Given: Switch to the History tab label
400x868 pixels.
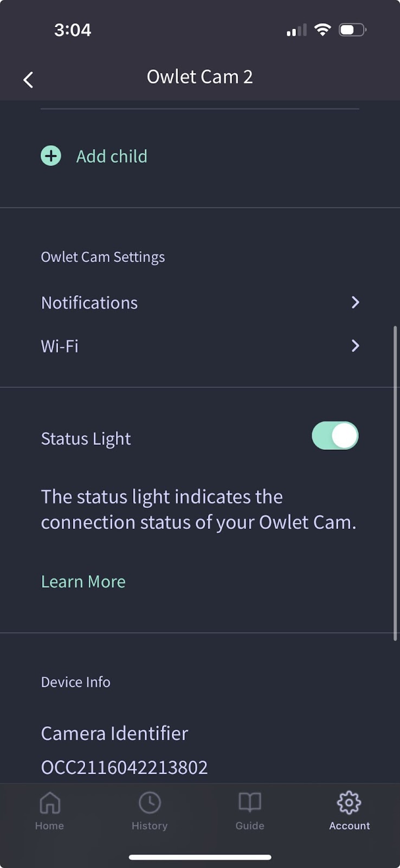Looking at the screenshot, I should [150, 826].
